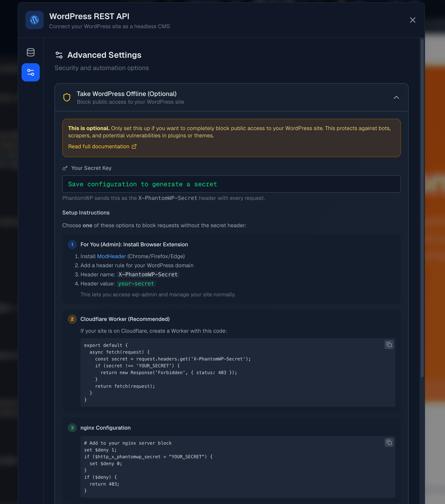
Task: Close the WordPress REST API dialog
Action: [x=412, y=20]
